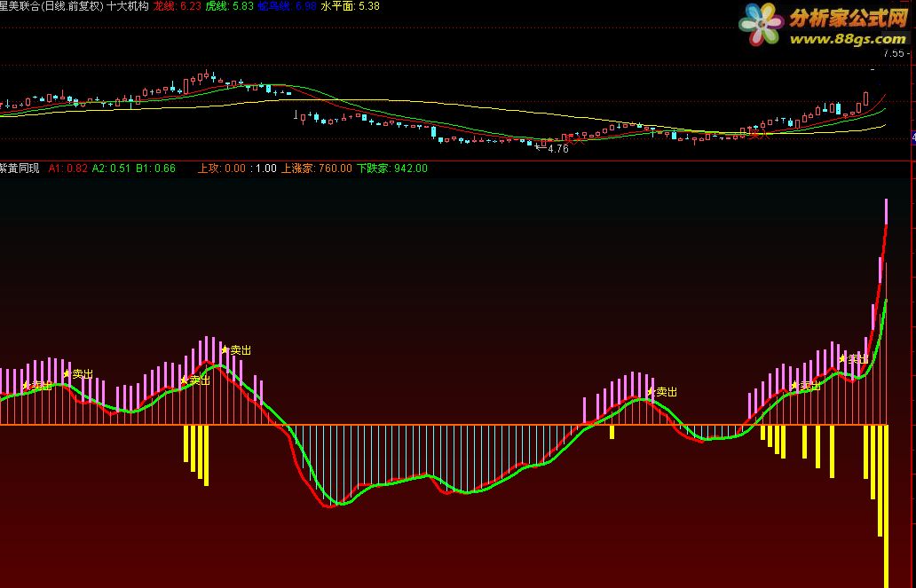Click the tallest yellow bar at the far right
The width and height of the screenshot is (916, 588).
coord(886,506)
